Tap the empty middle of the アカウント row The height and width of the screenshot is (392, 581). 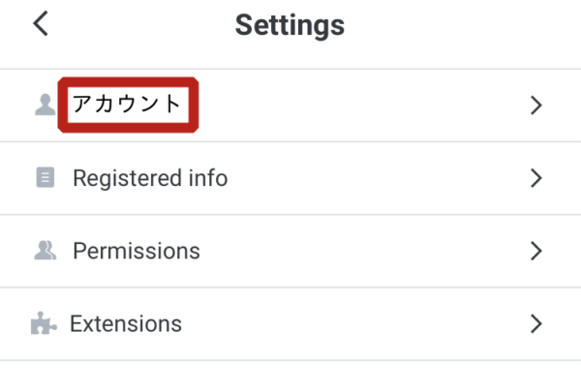363,106
